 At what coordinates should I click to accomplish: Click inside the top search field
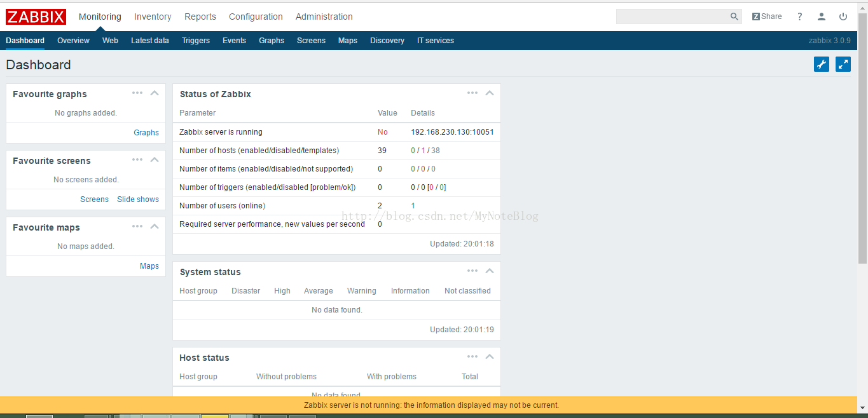pyautogui.click(x=672, y=17)
